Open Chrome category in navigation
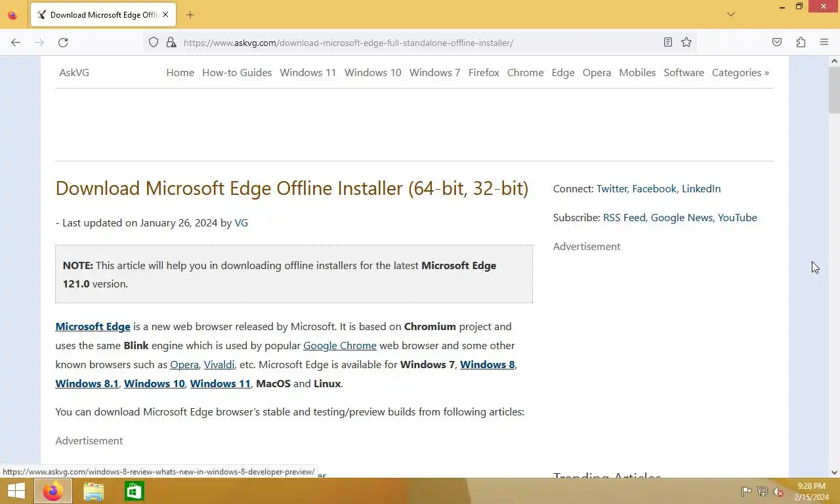Image resolution: width=840 pixels, height=504 pixels. pyautogui.click(x=525, y=73)
